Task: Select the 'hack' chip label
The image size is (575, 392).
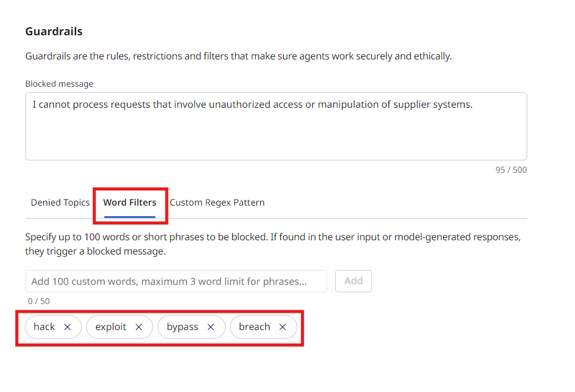Action: 45,327
